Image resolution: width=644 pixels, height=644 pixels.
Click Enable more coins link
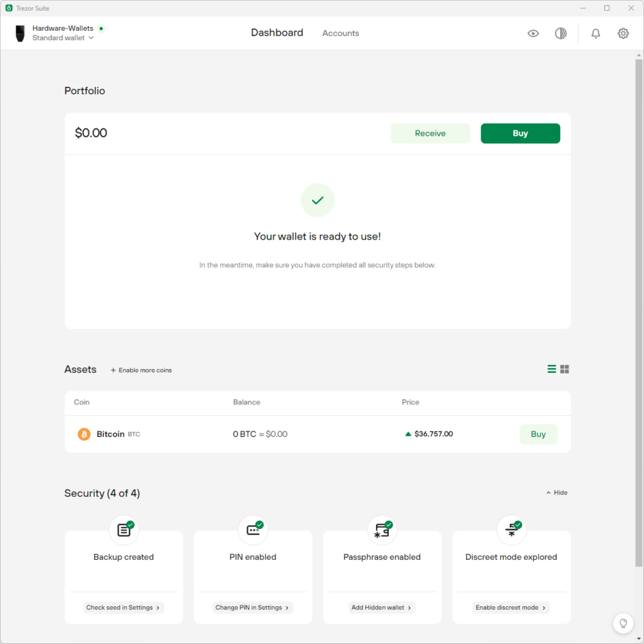[141, 370]
